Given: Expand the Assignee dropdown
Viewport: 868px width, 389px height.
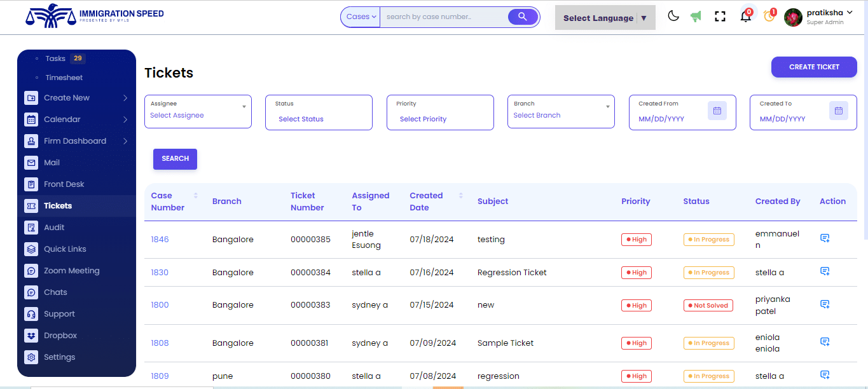Looking at the screenshot, I should tap(242, 107).
